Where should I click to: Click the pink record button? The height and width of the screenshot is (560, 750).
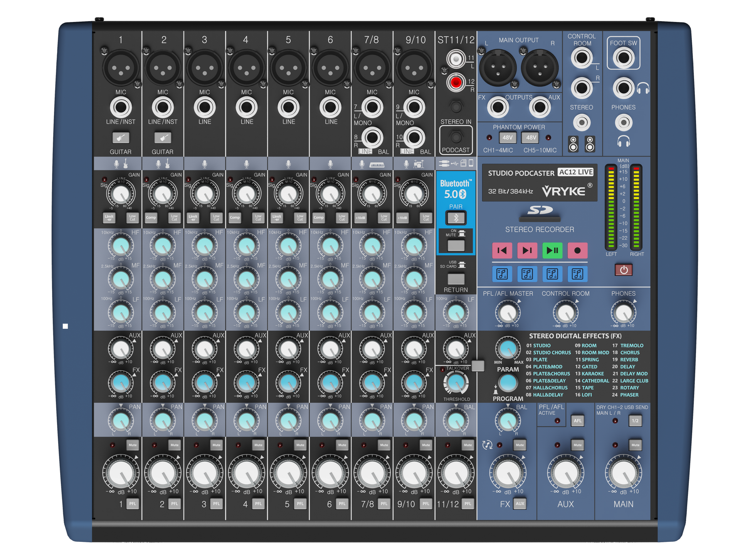pyautogui.click(x=577, y=251)
